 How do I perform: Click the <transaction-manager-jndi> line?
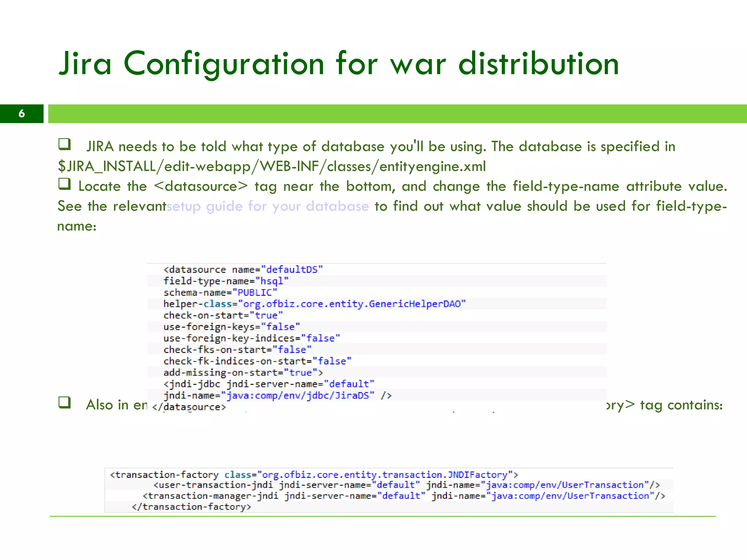point(404,496)
